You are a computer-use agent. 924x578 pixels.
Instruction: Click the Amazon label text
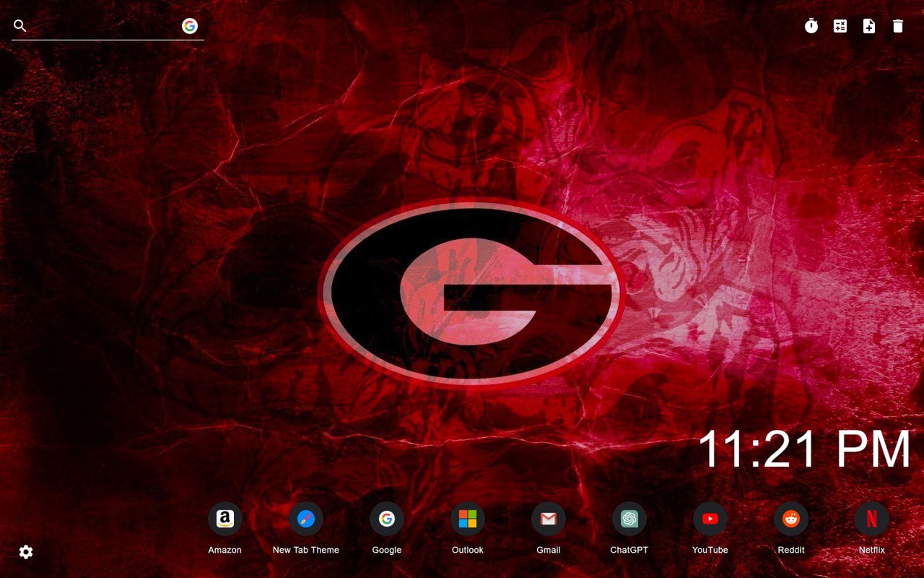(225, 550)
